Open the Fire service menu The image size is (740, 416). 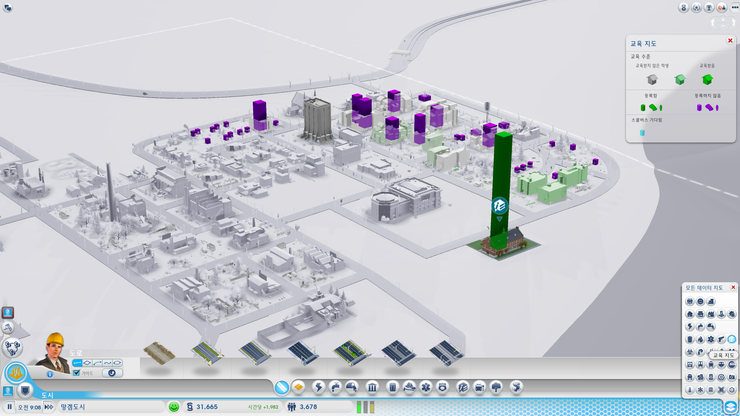tap(409, 388)
